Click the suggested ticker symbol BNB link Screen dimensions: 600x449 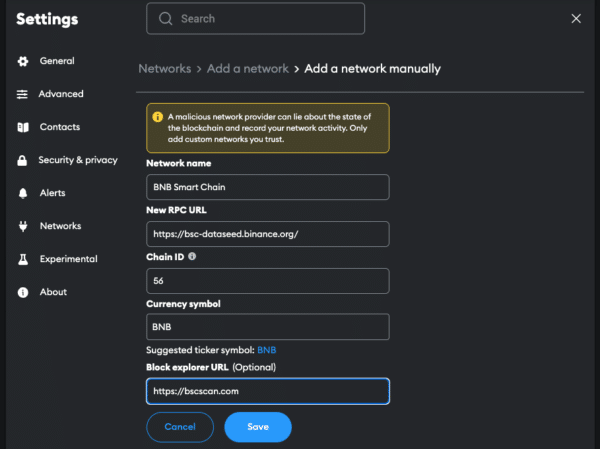pyautogui.click(x=267, y=350)
